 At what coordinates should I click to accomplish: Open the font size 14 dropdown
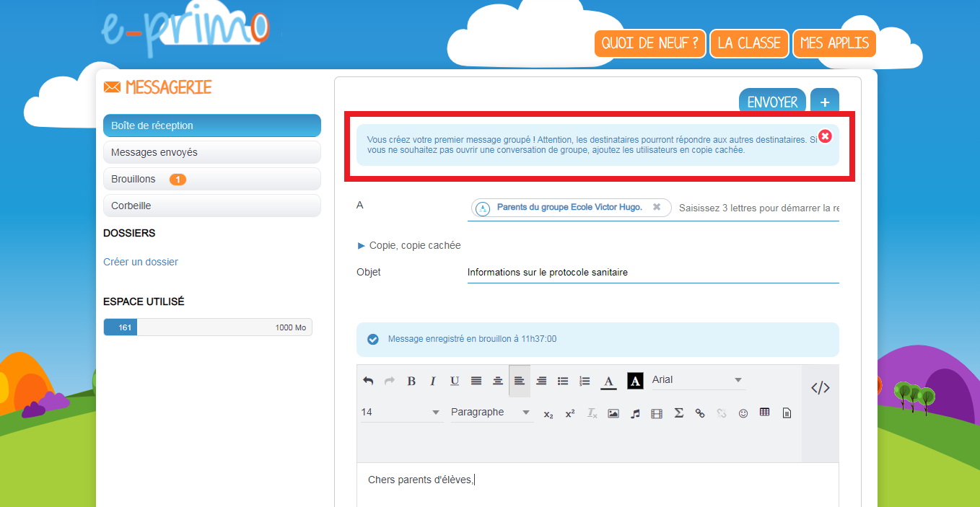(x=401, y=412)
